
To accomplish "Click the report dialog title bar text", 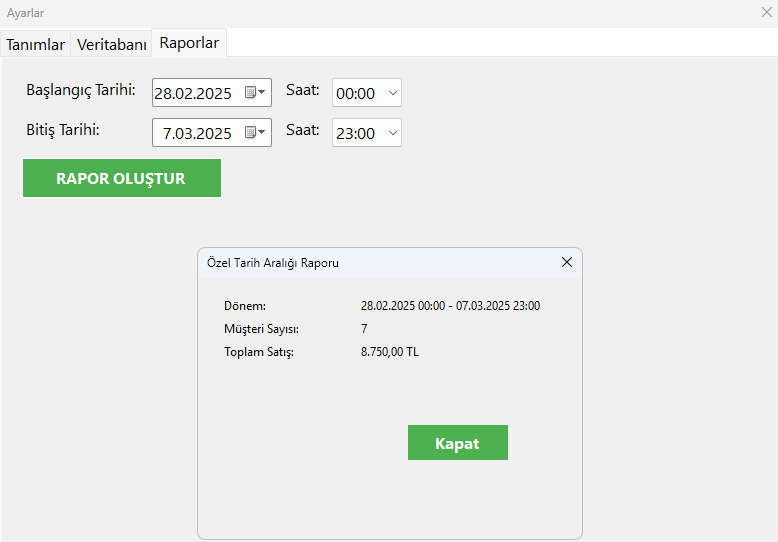I will pos(272,263).
